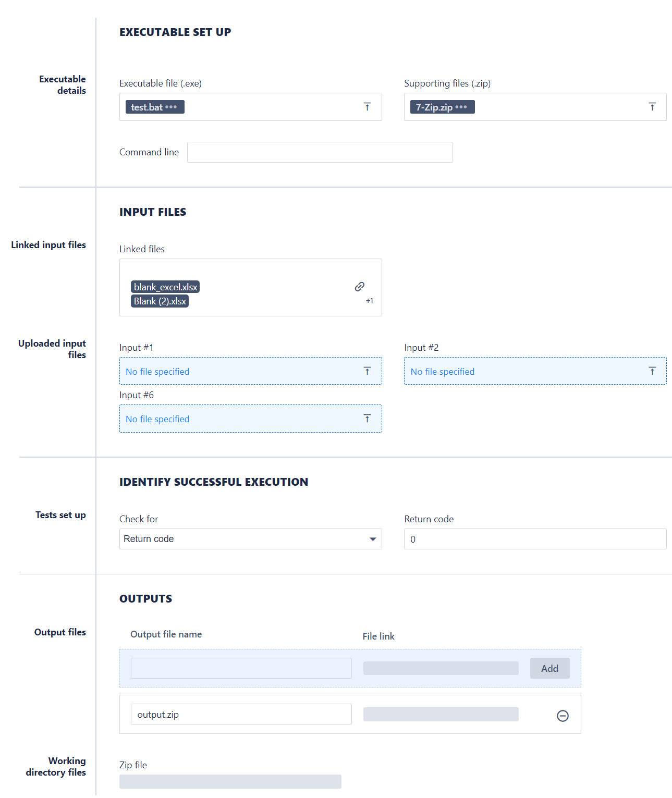Select the blank_excel.xlsx linked file chip
This screenshot has width=672, height=798.
pos(165,287)
